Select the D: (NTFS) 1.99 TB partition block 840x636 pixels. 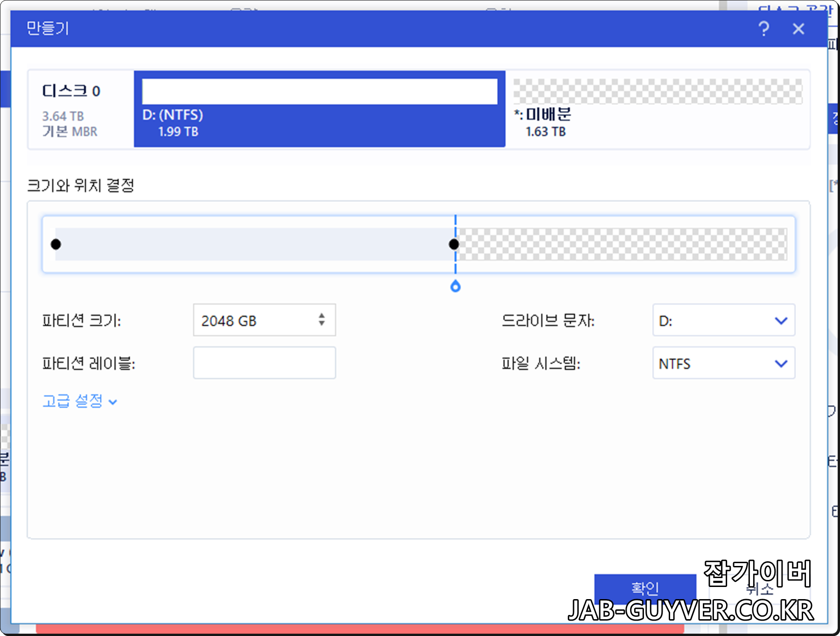tap(320, 109)
